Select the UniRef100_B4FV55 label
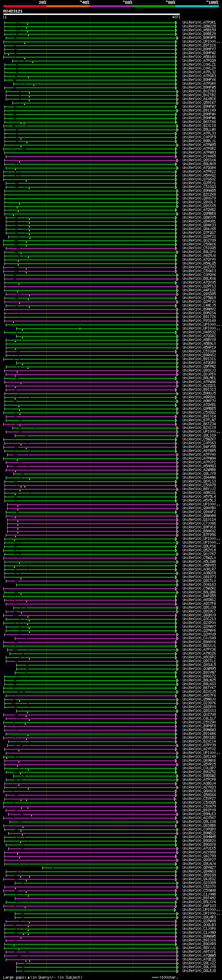This screenshot has height=980, width=222. pos(199,447)
